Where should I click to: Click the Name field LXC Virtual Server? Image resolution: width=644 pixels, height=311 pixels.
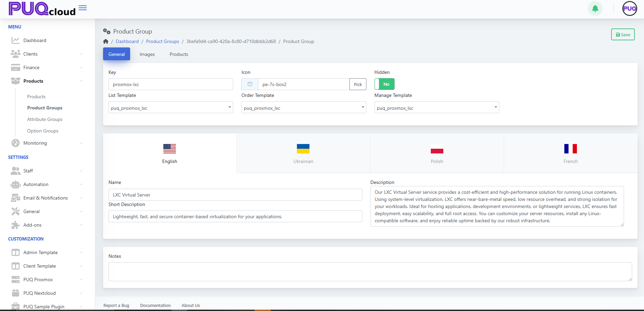tap(235, 195)
